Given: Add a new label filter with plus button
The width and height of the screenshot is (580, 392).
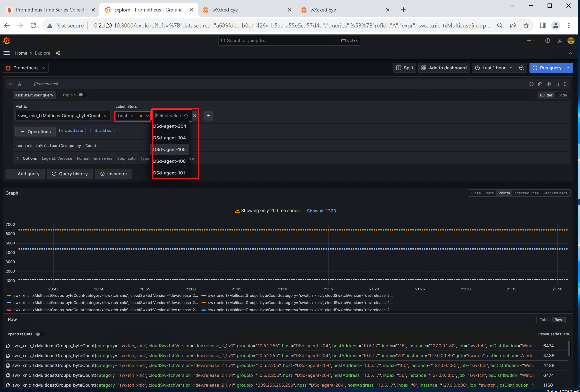Looking at the screenshot, I should [208, 116].
